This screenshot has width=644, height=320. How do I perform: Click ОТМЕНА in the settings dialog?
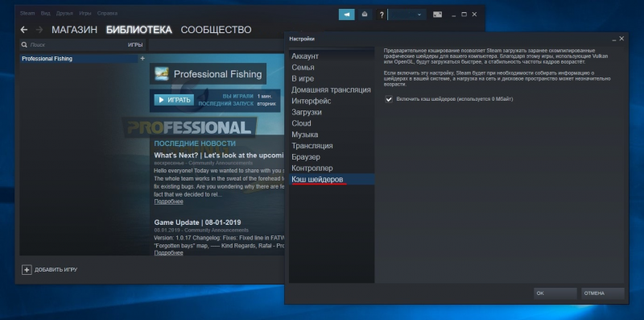(603, 293)
